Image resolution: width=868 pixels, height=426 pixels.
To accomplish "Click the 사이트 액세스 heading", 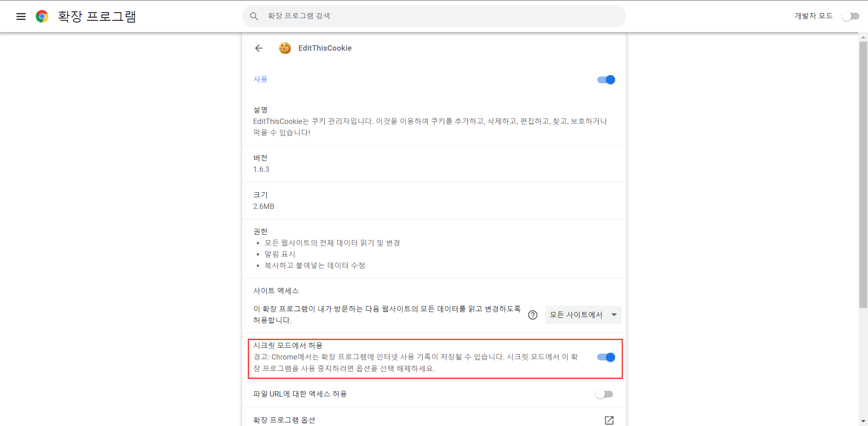I will [x=276, y=291].
